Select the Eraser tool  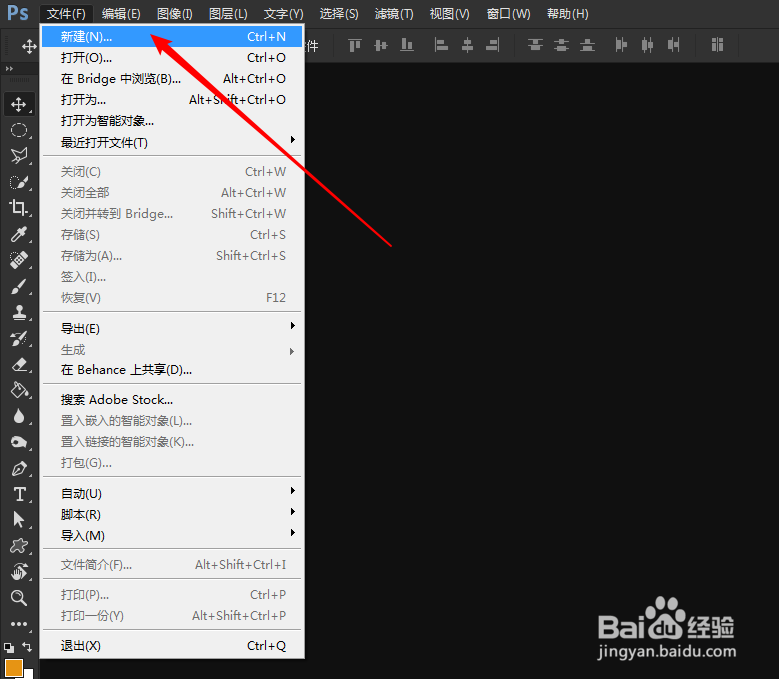(19, 364)
